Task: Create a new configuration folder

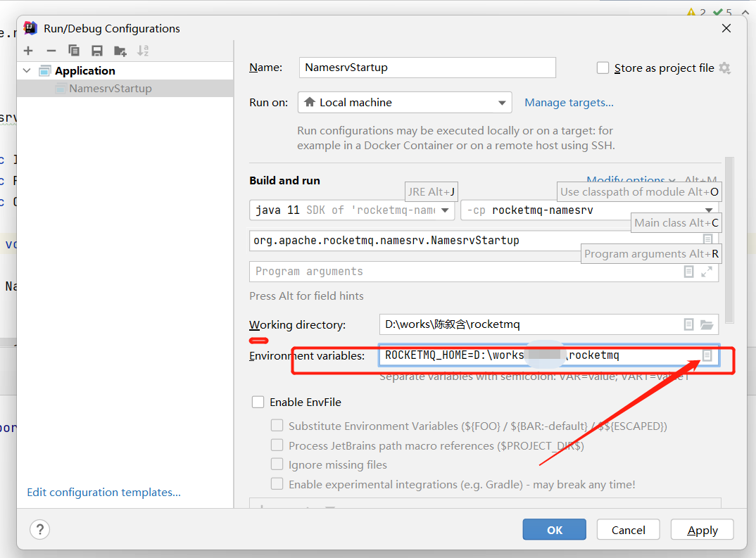Action: pos(120,51)
